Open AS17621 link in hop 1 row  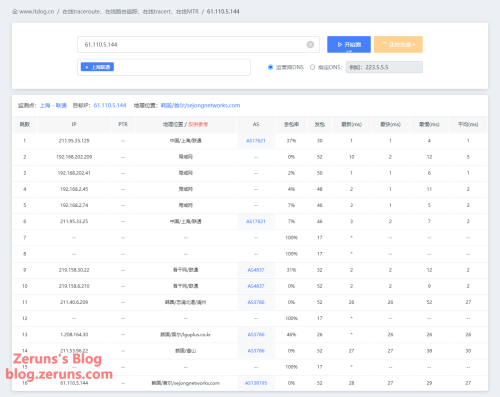[256, 141]
